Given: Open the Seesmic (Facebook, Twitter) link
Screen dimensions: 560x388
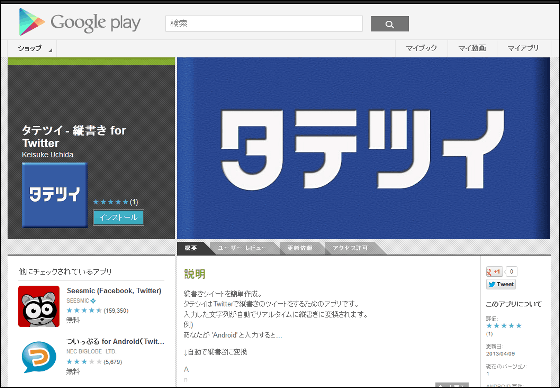Looking at the screenshot, I should [x=114, y=291].
